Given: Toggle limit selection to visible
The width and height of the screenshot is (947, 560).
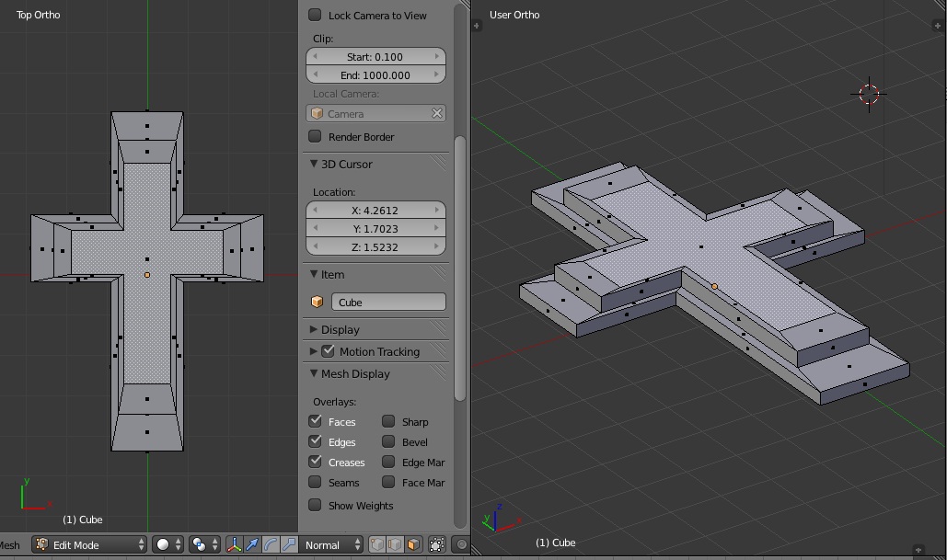Looking at the screenshot, I should tap(437, 544).
